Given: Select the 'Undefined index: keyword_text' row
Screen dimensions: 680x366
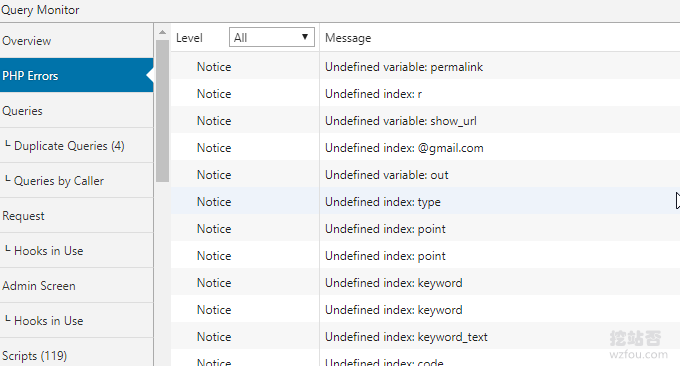Looking at the screenshot, I should 425,337.
